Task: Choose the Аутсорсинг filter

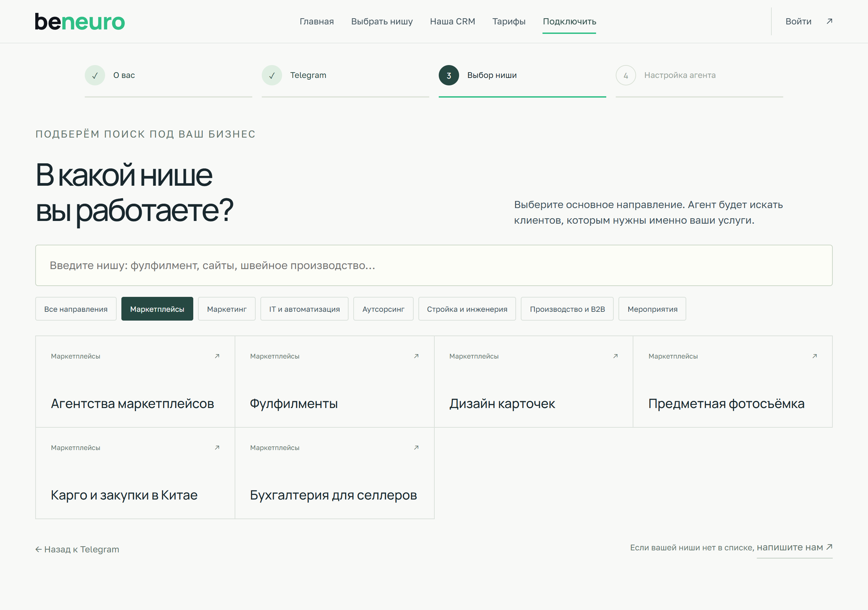Action: pos(383,309)
